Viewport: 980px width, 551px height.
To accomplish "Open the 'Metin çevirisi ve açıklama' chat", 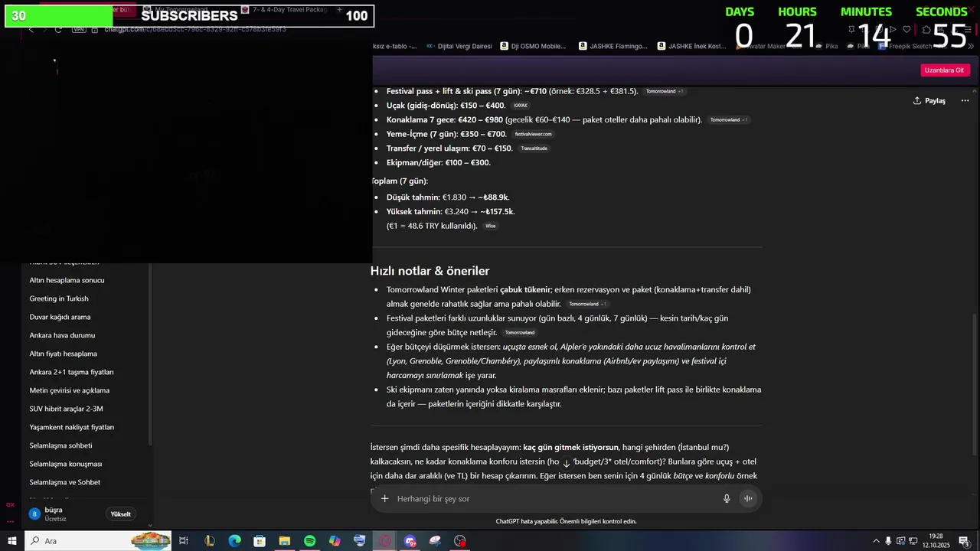I will (x=69, y=390).
